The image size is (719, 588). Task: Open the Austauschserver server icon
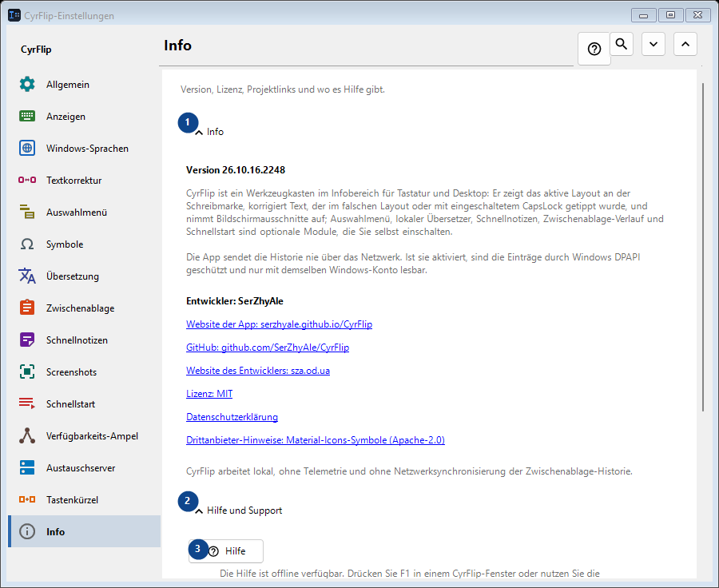[x=27, y=468]
